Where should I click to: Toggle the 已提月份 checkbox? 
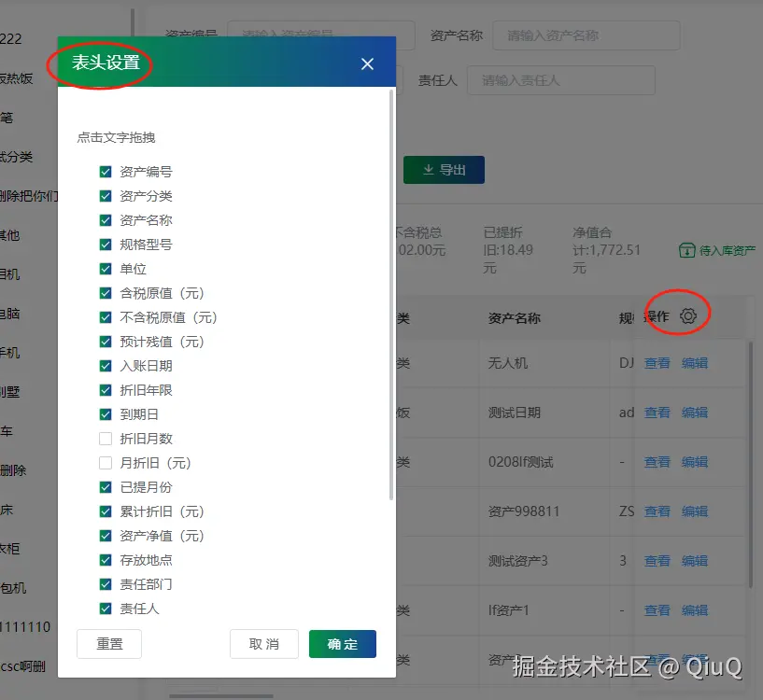pos(106,487)
